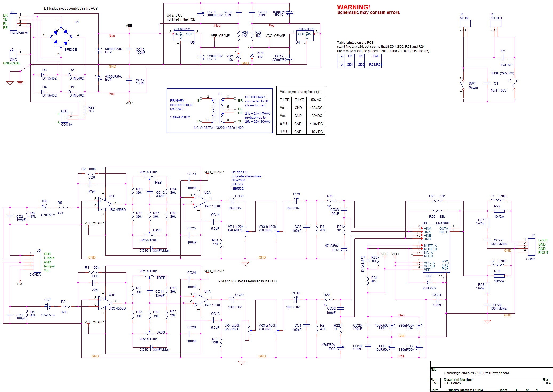This screenshot has height=392, width=553.
Task: Click the SW1 Power switch symbol
Action: tap(463, 85)
